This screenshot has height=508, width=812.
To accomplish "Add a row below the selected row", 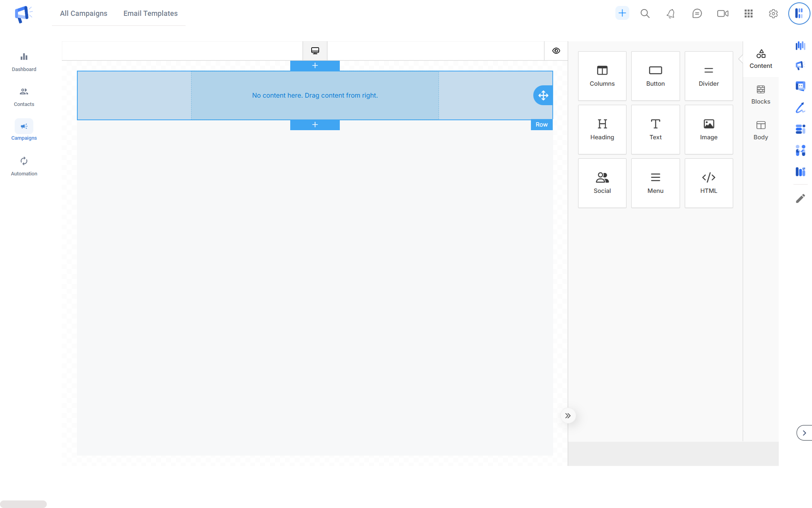I will tap(315, 125).
